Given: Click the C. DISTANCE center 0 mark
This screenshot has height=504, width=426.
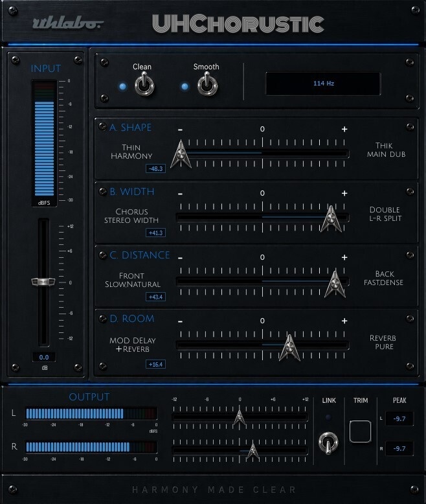Looking at the screenshot, I should [x=262, y=257].
